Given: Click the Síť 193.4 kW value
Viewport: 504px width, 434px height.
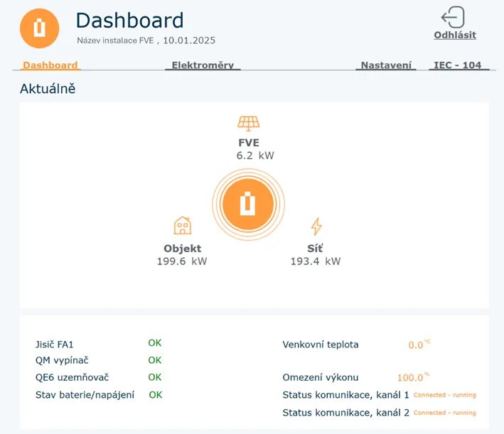Looking at the screenshot, I should [316, 261].
